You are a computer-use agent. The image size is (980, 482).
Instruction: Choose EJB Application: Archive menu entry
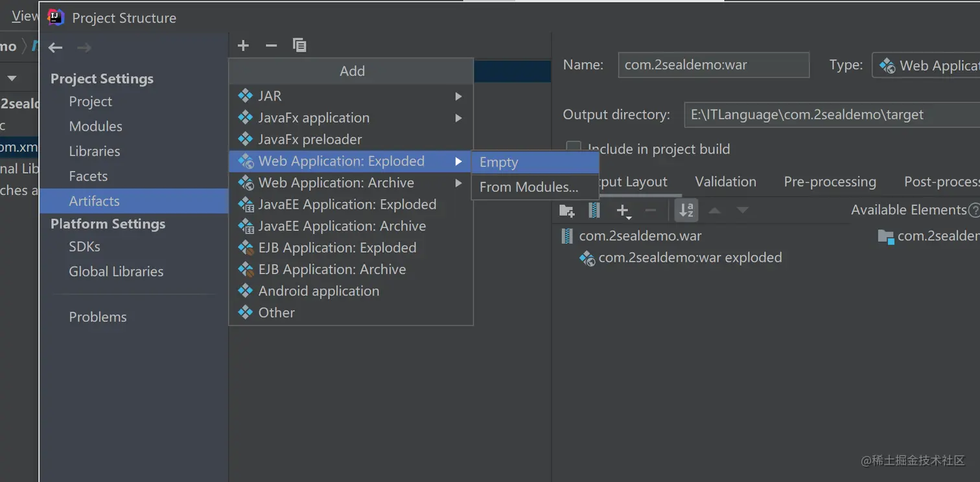coord(351,270)
